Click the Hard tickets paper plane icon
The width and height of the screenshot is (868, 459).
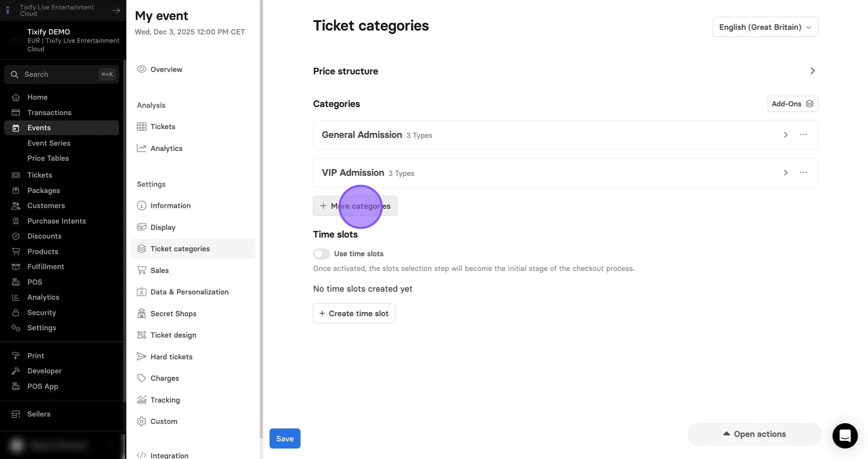click(x=141, y=357)
